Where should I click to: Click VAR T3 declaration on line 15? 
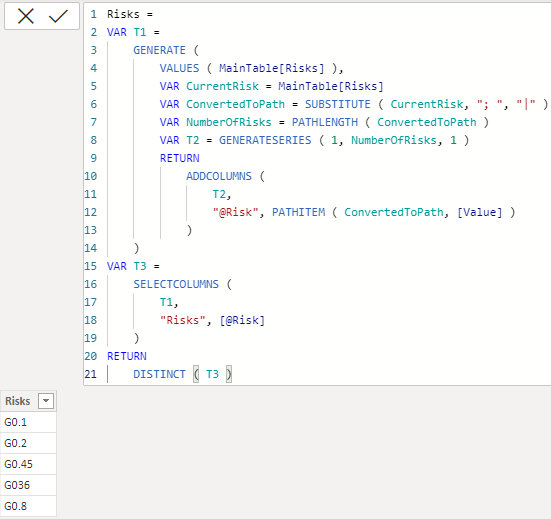pos(127,266)
